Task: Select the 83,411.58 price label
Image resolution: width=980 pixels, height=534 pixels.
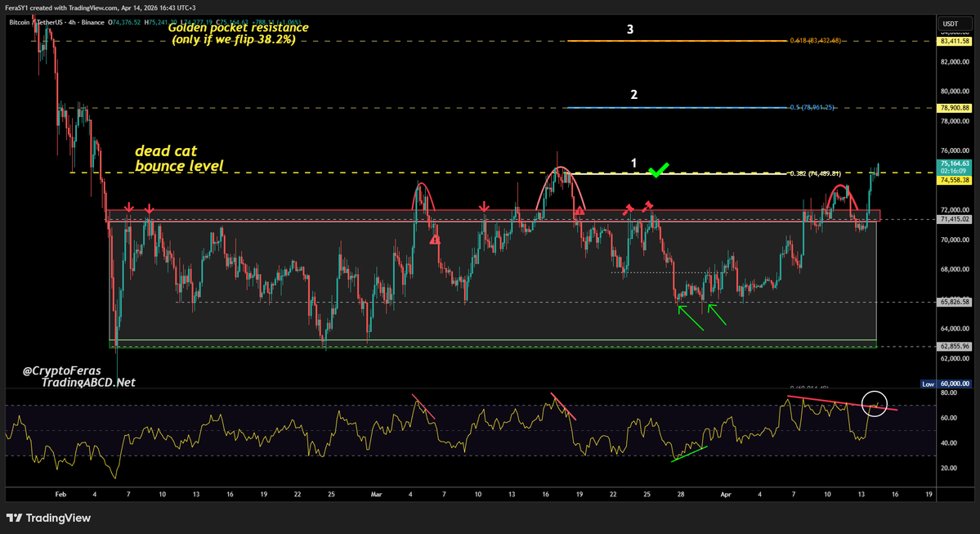Action: [x=955, y=41]
